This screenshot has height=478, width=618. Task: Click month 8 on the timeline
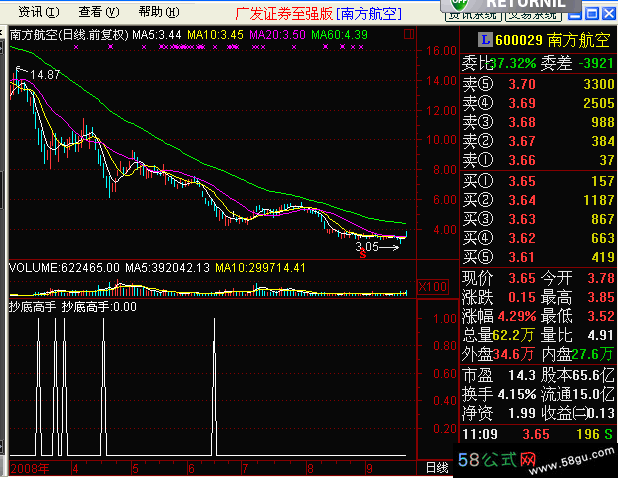[311, 469]
